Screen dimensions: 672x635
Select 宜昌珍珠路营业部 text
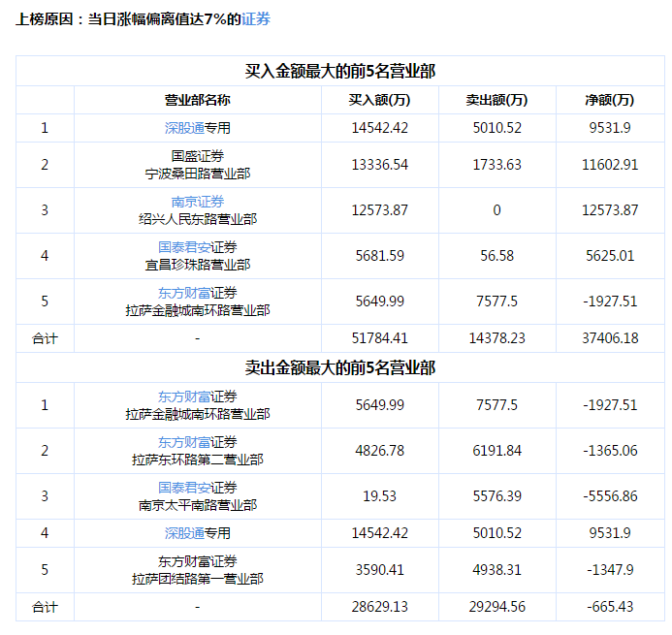(x=198, y=265)
